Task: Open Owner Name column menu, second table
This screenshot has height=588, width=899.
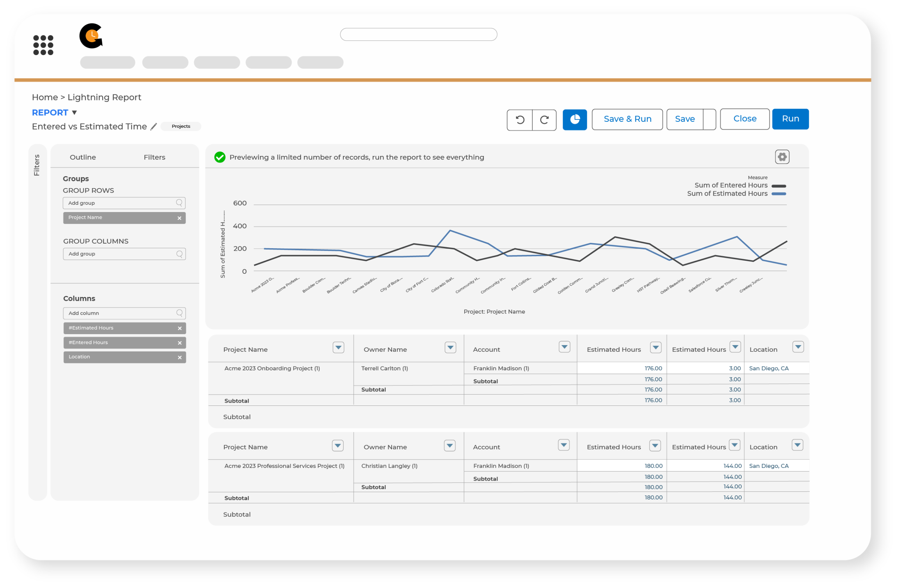Action: 449,445
